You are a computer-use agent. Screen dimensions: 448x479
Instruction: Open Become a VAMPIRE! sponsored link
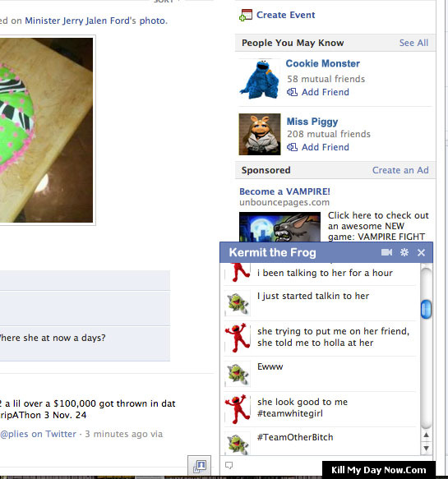click(x=284, y=191)
